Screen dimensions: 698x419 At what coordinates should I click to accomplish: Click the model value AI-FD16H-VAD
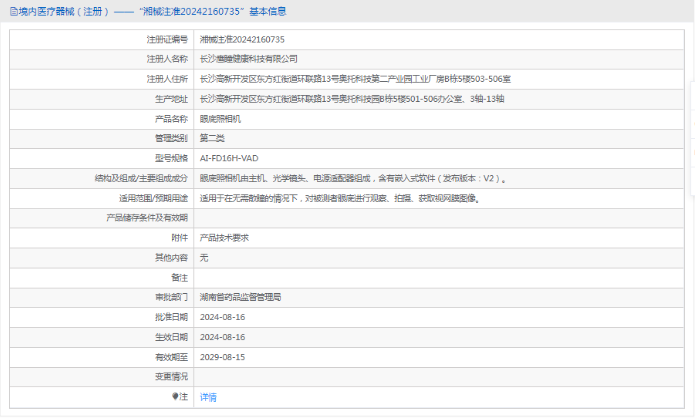[x=229, y=159]
